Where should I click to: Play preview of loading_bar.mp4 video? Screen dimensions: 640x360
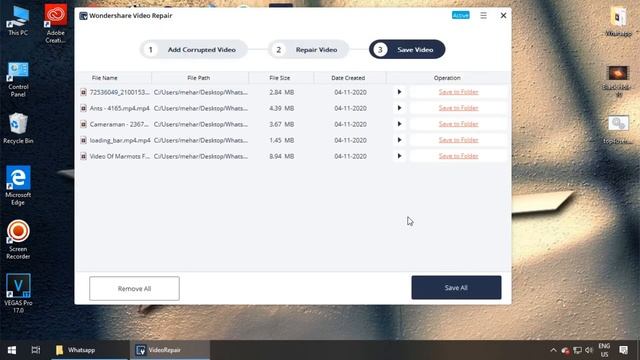pos(399,140)
